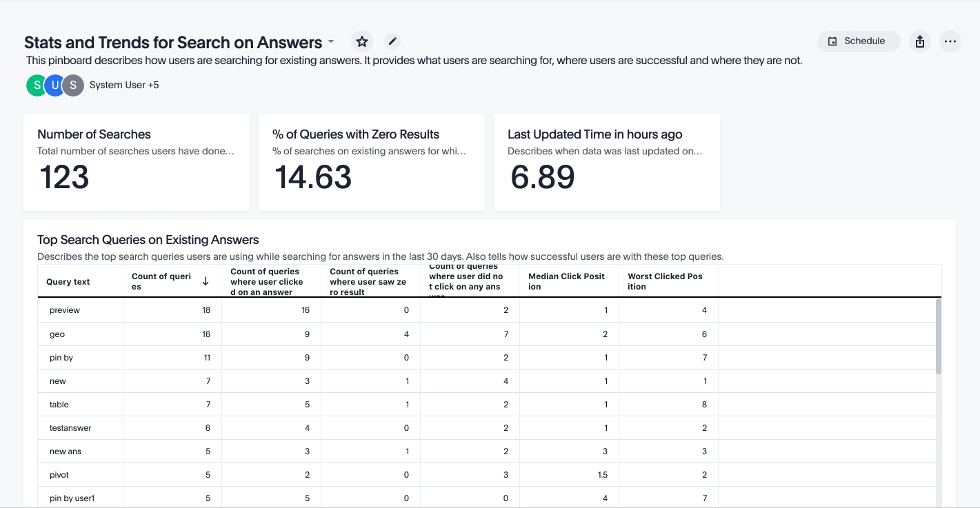Click the descending sort arrow on Count of queries
The width and height of the screenshot is (980, 508).
pos(206,280)
